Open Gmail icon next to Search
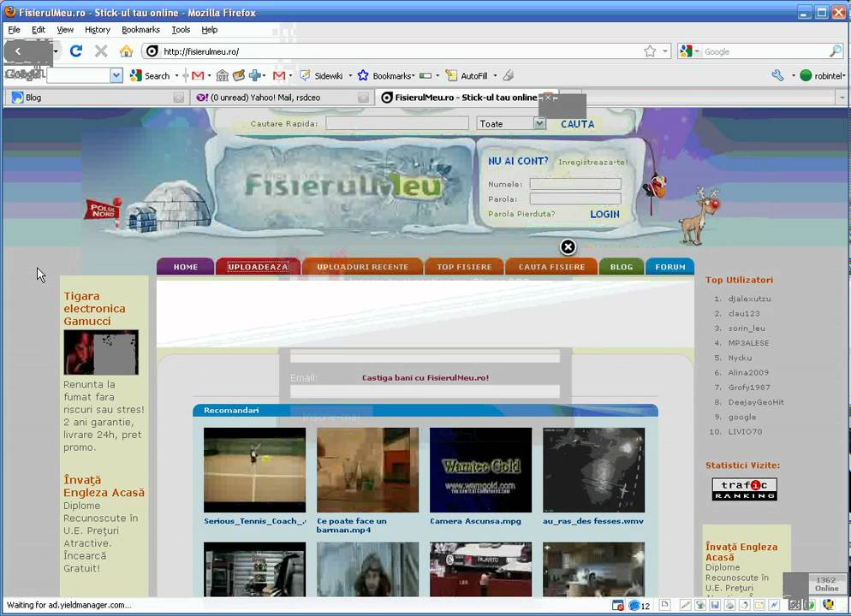The height and width of the screenshot is (616, 851). click(198, 76)
